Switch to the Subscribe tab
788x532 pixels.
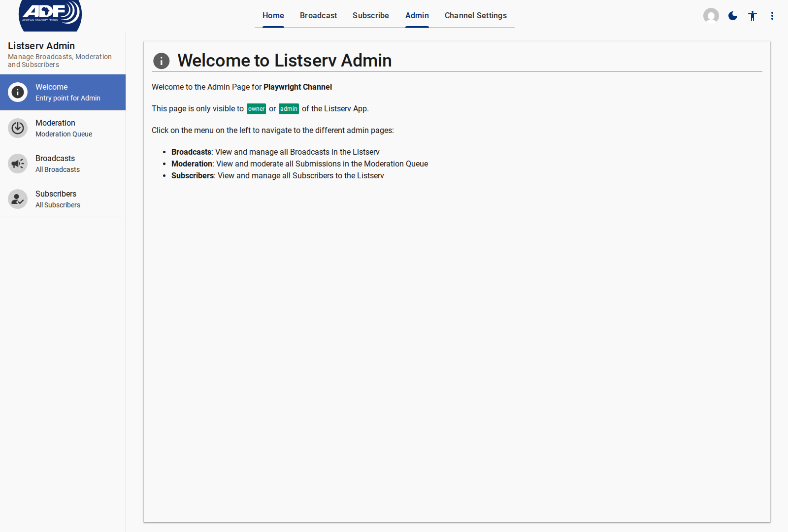(371, 16)
